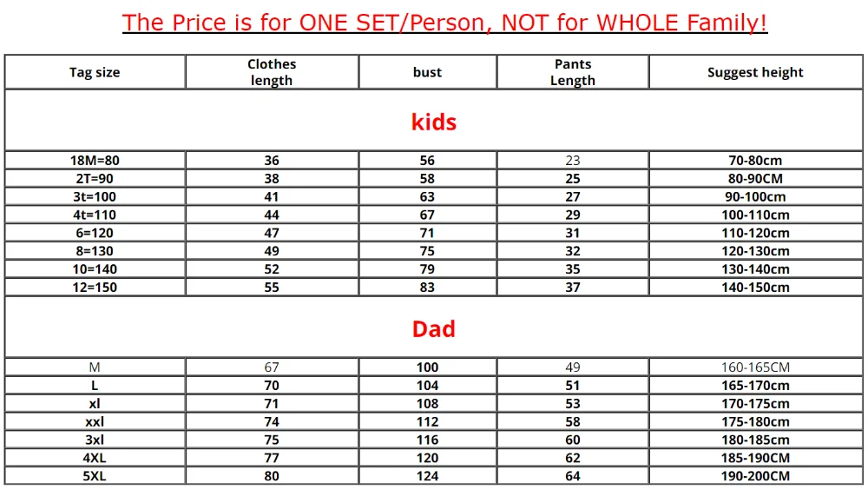Select the Dad size M cell
The height and width of the screenshot is (490, 868).
click(95, 367)
